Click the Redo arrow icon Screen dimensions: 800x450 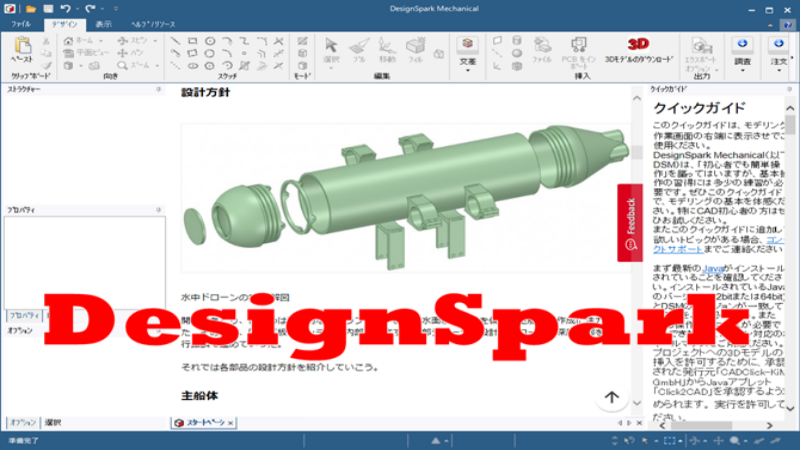[90, 9]
